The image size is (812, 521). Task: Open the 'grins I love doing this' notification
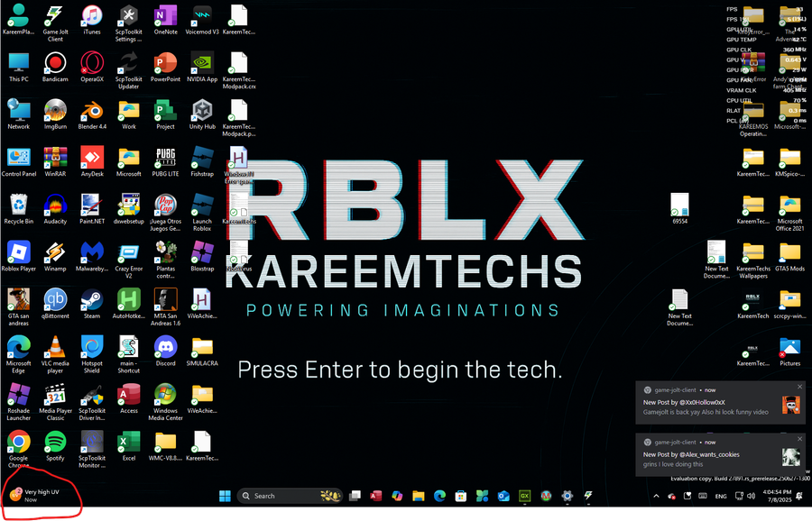720,455
